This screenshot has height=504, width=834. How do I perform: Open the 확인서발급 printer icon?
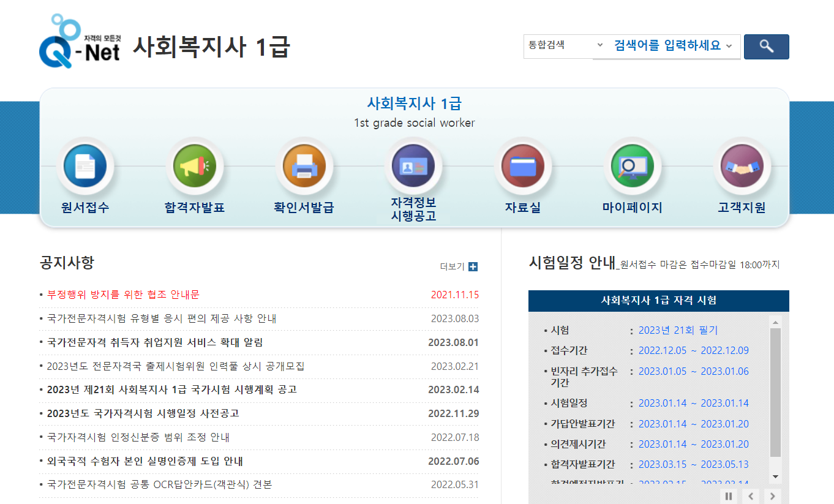304,166
